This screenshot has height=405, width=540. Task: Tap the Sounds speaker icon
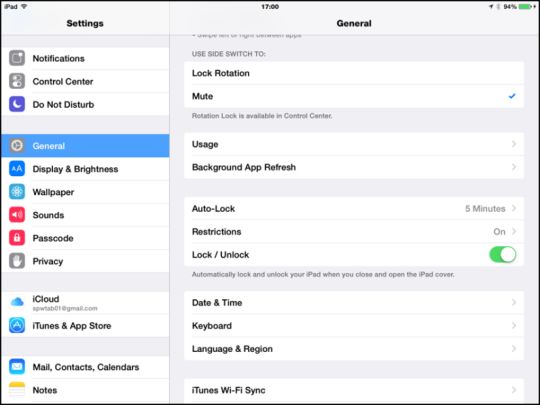coord(17,215)
